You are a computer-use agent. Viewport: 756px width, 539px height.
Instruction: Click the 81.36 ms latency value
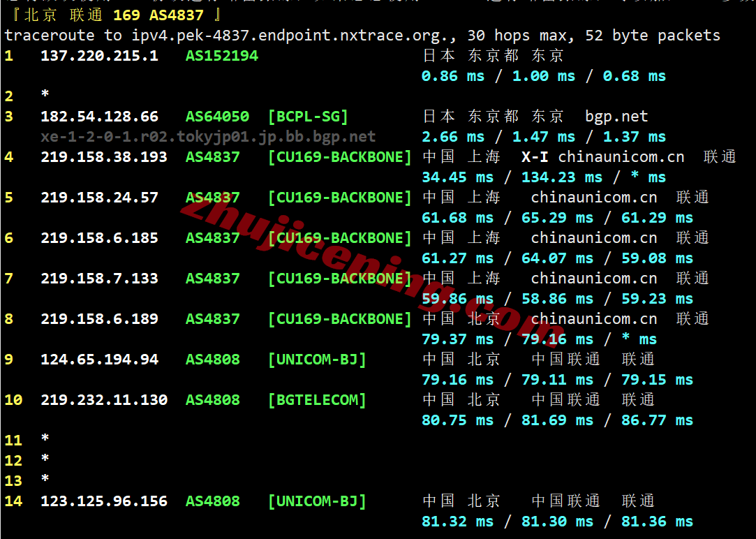point(657,522)
